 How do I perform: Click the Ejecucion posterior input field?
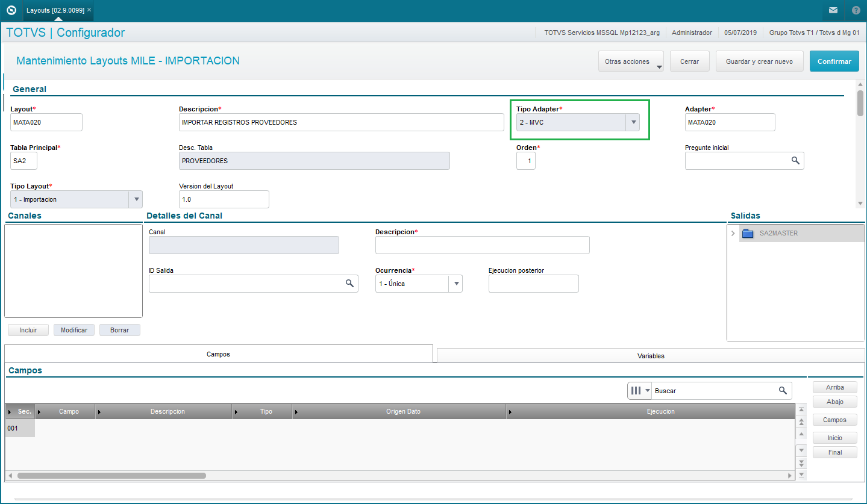pos(534,284)
